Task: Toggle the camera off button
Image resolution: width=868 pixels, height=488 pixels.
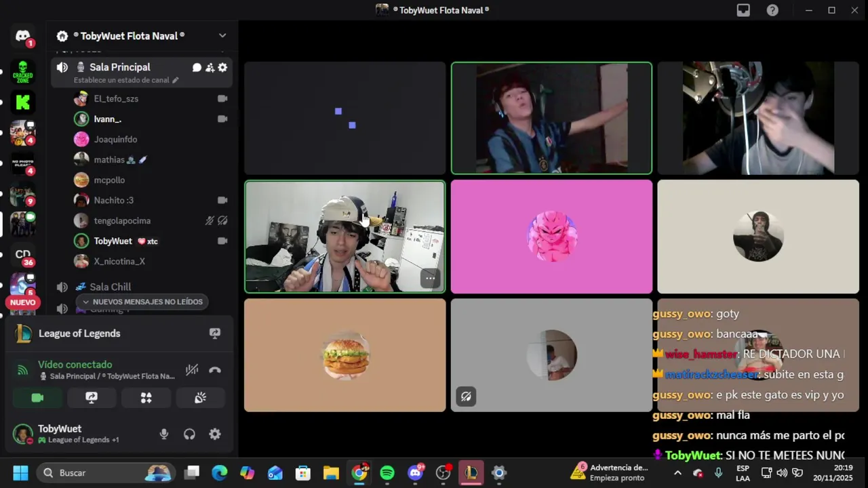Action: (37, 398)
